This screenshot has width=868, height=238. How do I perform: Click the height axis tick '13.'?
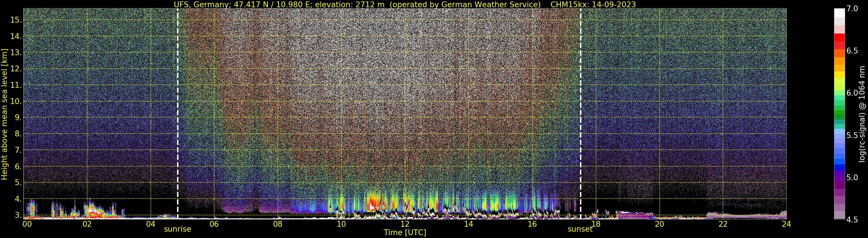(x=16, y=53)
